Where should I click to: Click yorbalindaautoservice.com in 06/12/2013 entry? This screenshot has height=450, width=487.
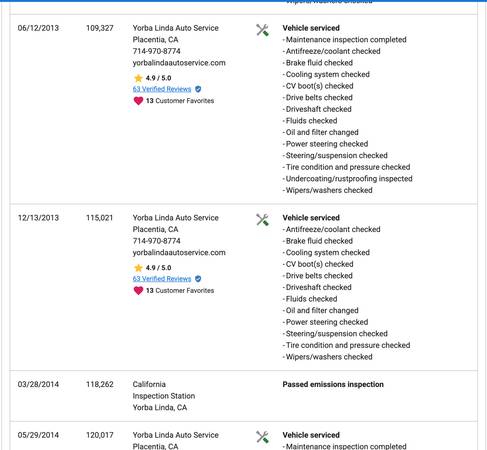[179, 63]
